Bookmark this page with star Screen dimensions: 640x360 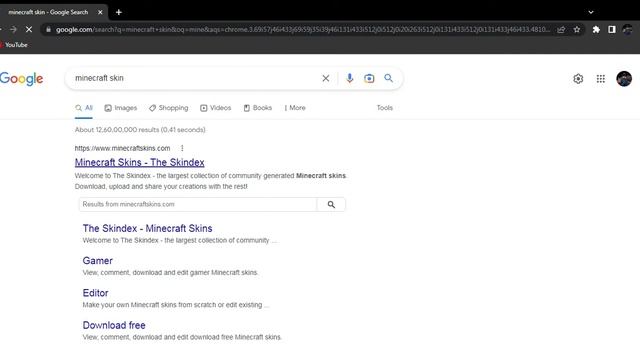[x=577, y=29]
